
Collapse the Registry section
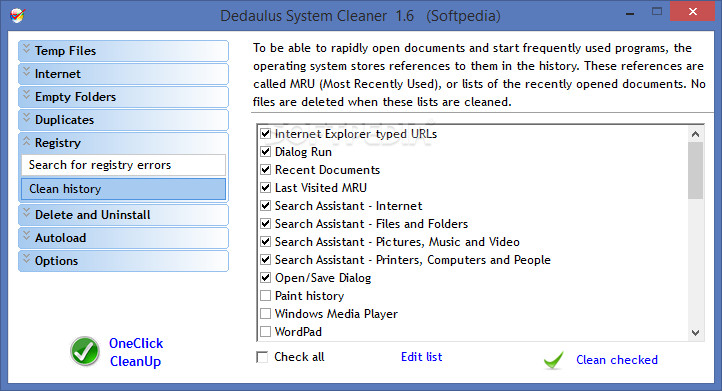[123, 143]
